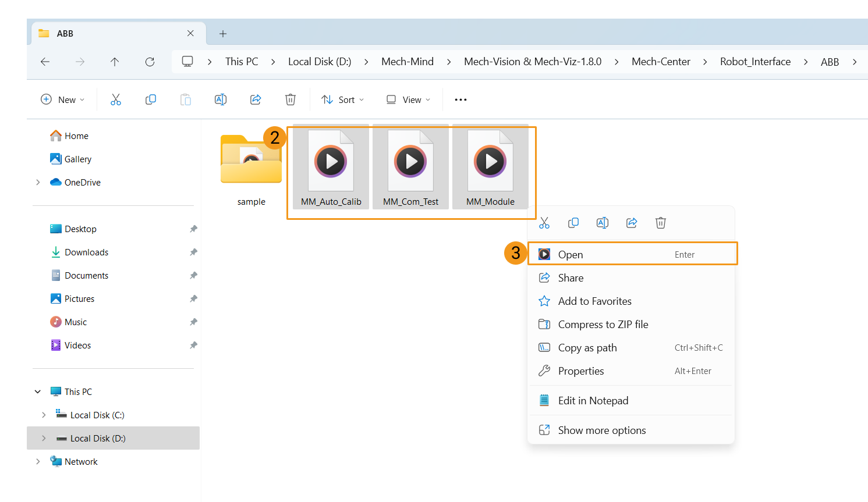Collapse the This PC tree node
This screenshot has height=502, width=868.
(x=38, y=391)
